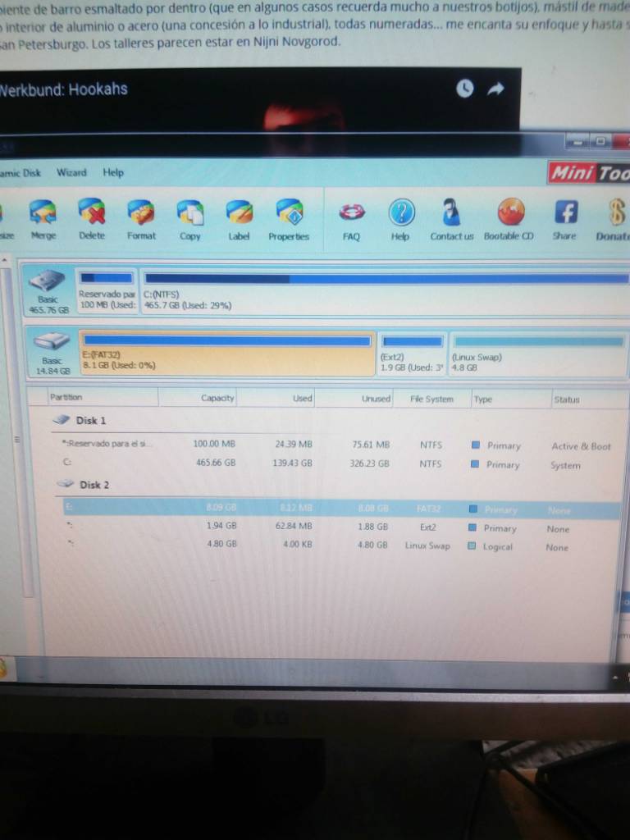This screenshot has width=630, height=840.
Task: Click the File System column header
Action: (431, 399)
